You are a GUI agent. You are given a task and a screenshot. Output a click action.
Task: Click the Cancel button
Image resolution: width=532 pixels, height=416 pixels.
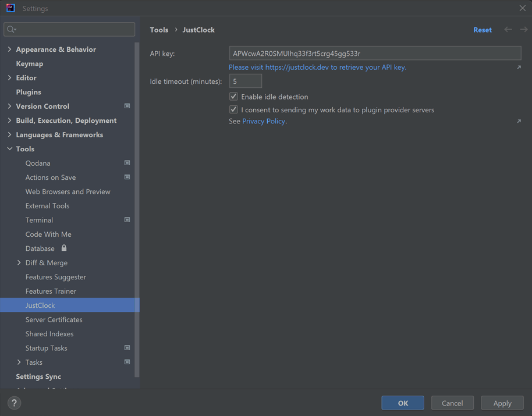pos(452,403)
